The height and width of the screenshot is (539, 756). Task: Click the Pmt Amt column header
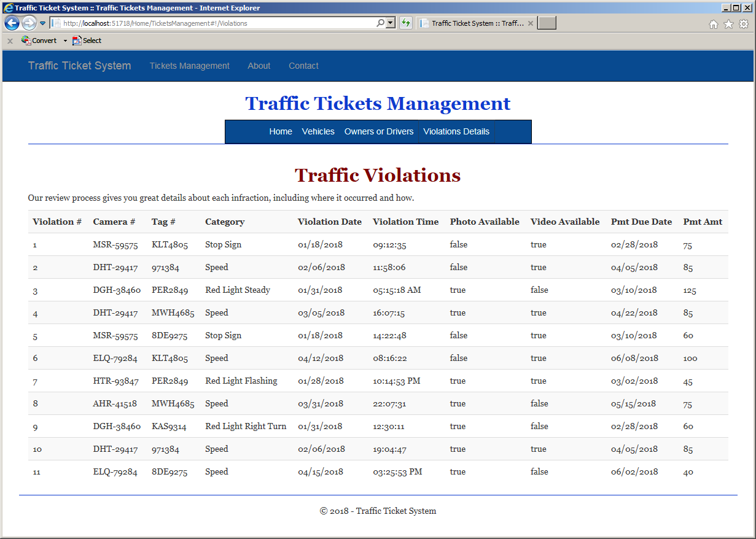tap(703, 222)
